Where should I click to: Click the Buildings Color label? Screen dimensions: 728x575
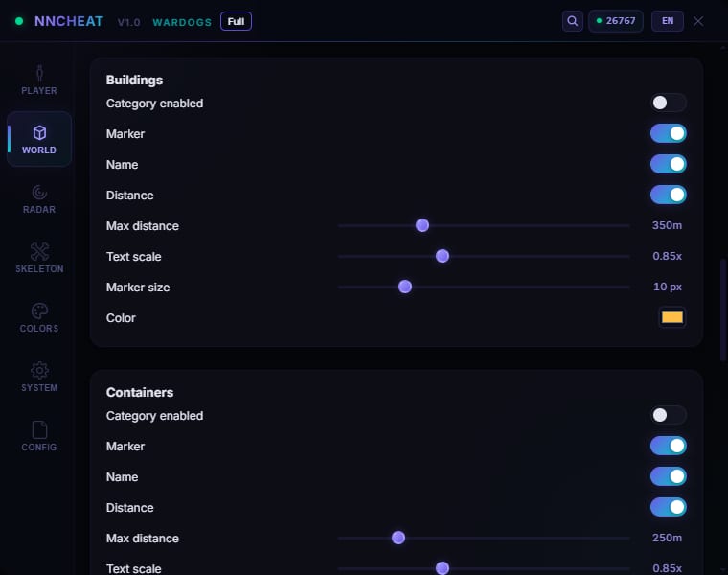tap(121, 318)
